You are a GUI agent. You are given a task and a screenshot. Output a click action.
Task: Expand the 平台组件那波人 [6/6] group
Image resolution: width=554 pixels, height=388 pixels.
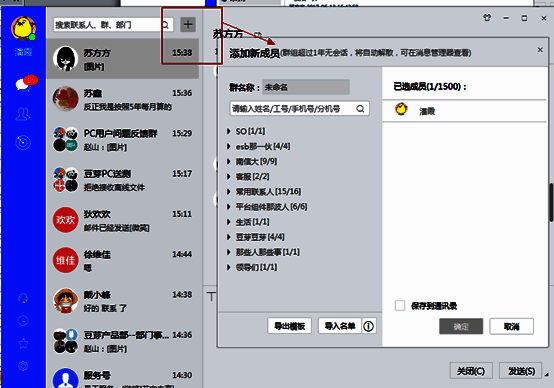(229, 207)
